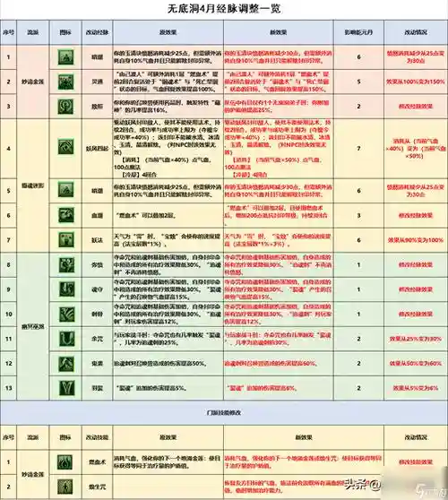Image resolution: width=448 pixels, height=500 pixels.
Task: Click the 妖风四起 skill icon in row 4
Action: tap(65, 147)
